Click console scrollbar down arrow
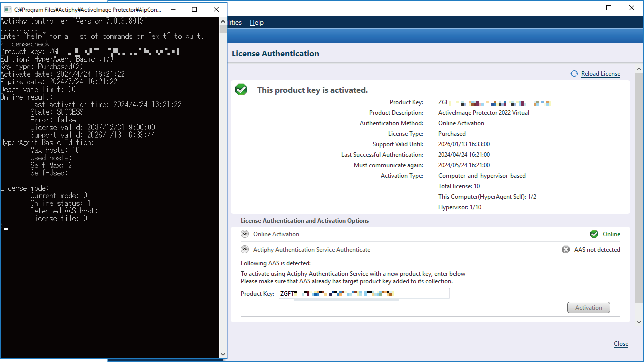Screen dimensions: 644x362 coord(223,354)
